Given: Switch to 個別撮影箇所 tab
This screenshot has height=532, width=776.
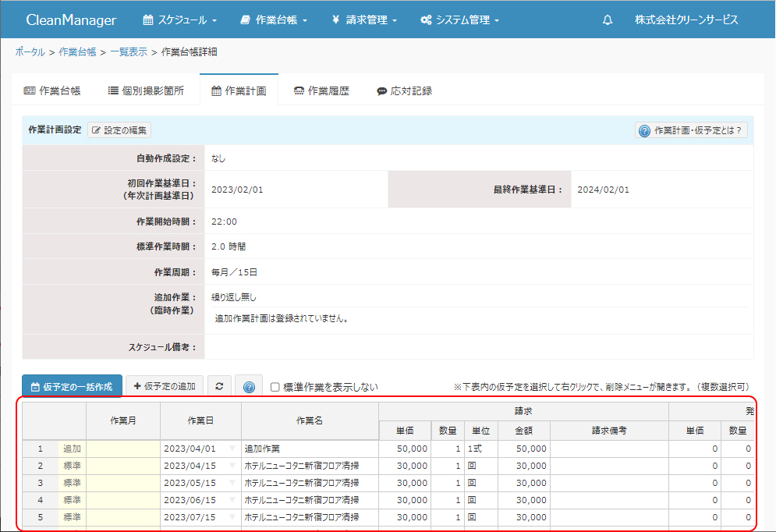Looking at the screenshot, I should coord(146,91).
